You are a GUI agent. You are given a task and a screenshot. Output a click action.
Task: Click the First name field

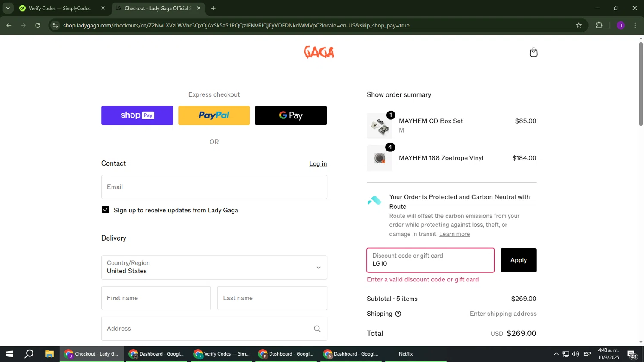(x=156, y=298)
